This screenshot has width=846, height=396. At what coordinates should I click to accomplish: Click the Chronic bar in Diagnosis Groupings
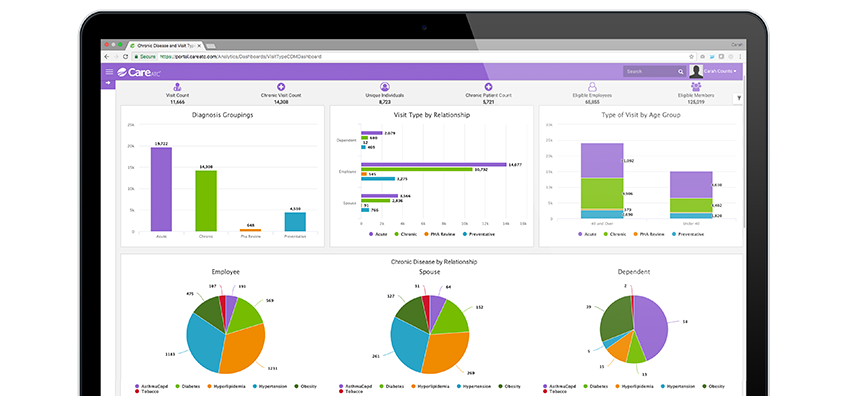[x=206, y=201]
